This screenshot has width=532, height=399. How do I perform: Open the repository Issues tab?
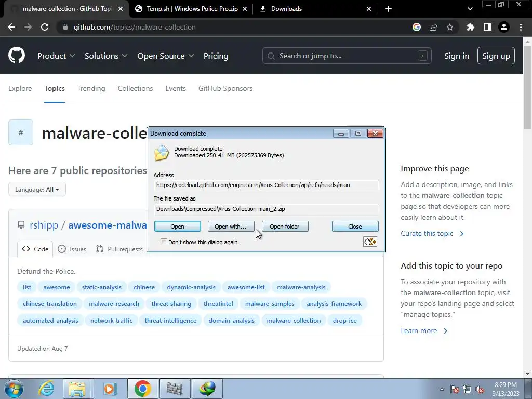pyautogui.click(x=72, y=249)
